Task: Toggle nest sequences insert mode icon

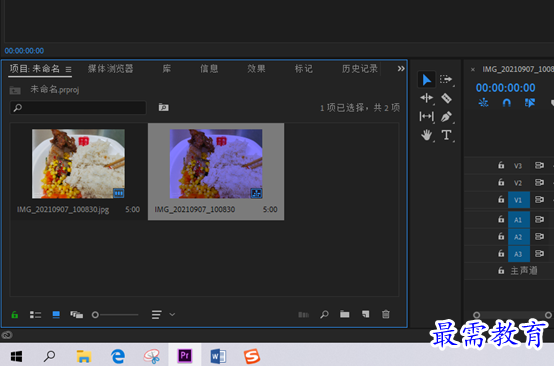Action: point(483,103)
